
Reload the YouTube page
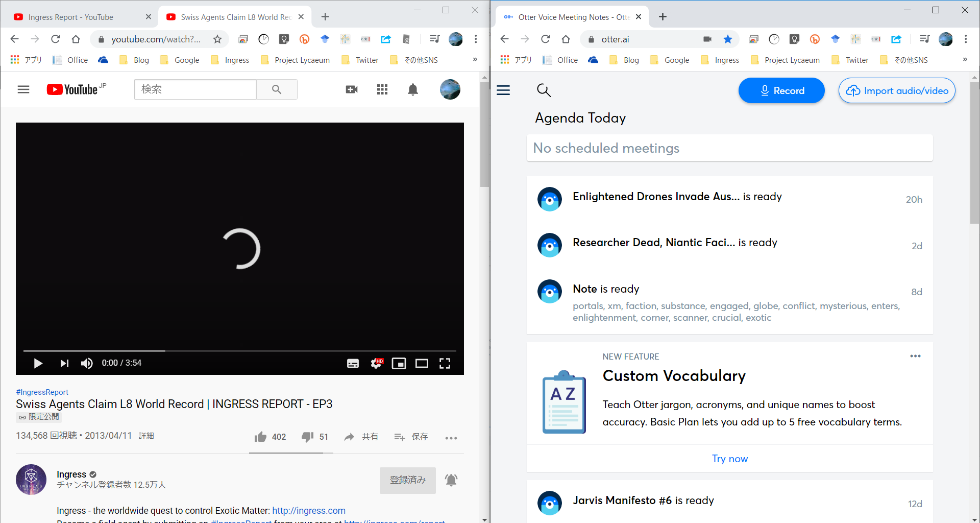pyautogui.click(x=55, y=39)
